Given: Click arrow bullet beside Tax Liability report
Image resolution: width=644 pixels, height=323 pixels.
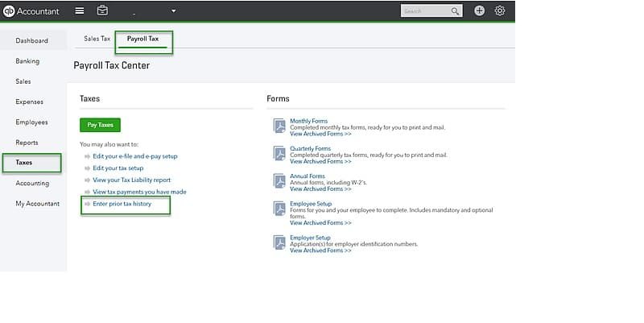Looking at the screenshot, I should coord(87,180).
